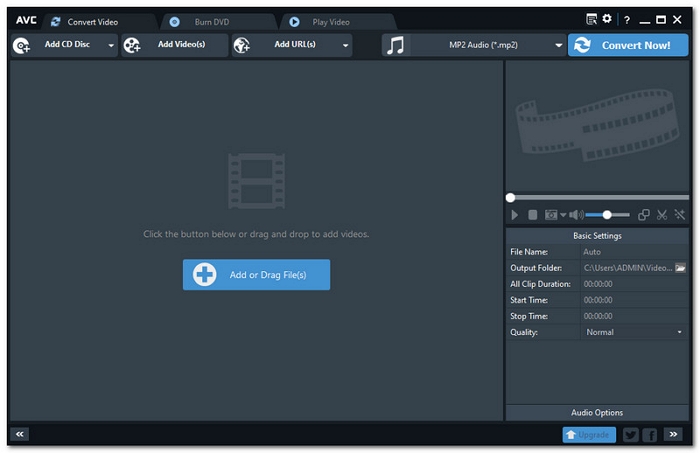
Task: Switch to the Play Video tab
Action: point(330,21)
